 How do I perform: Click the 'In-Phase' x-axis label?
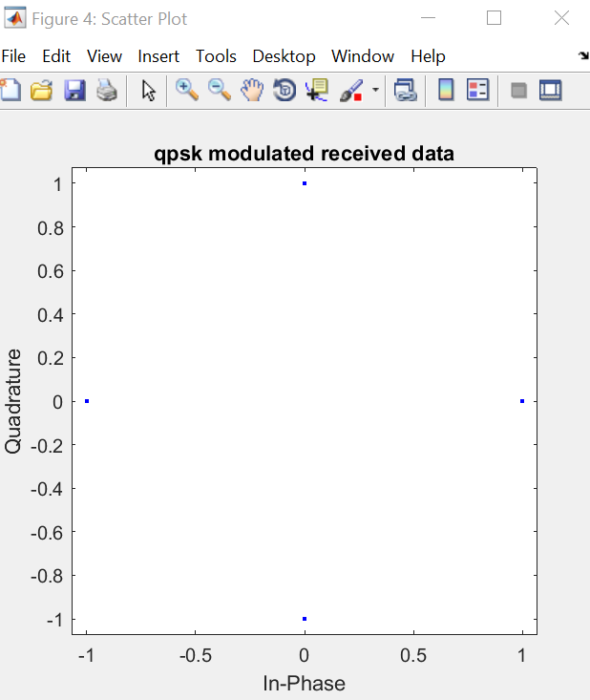point(304,684)
